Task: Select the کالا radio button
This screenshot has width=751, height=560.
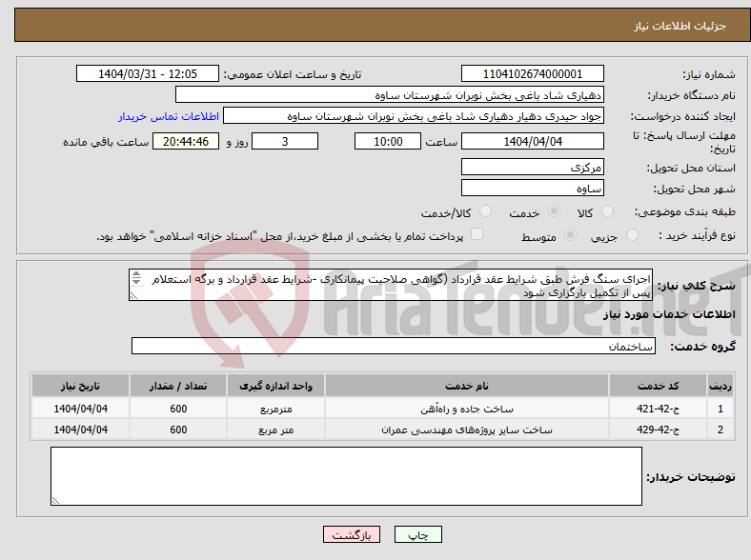Action: (607, 211)
